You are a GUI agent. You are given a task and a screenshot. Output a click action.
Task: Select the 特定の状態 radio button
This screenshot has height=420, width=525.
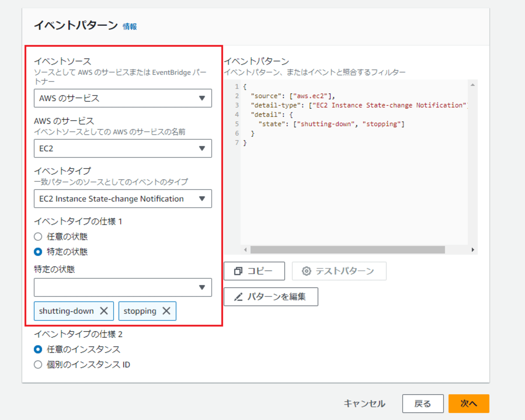pos(38,252)
